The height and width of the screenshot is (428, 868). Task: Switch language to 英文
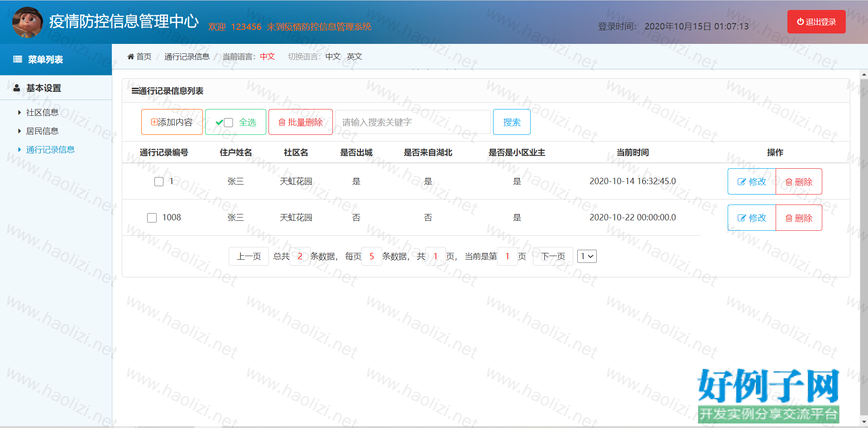355,57
